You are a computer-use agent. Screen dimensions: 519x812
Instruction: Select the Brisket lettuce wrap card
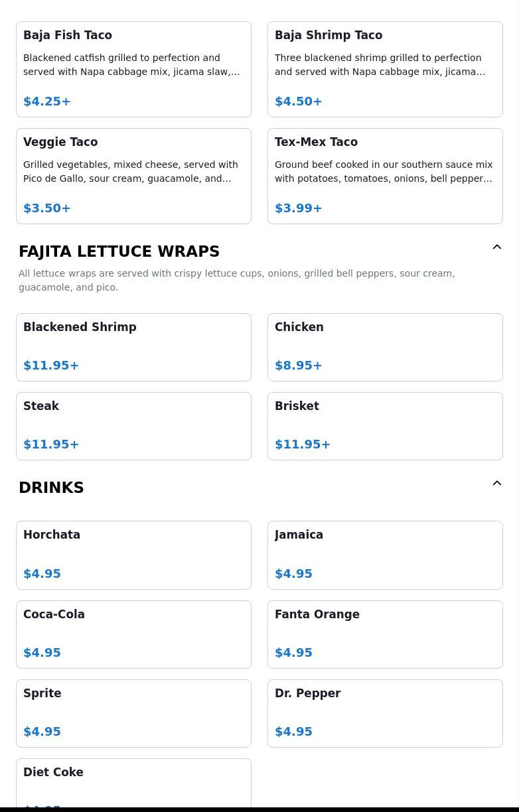click(x=385, y=426)
